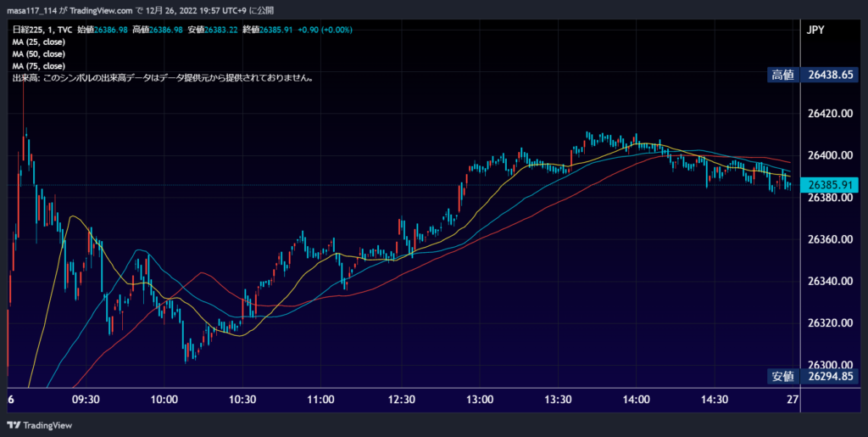Click the 終値 26385.91 close value
The image size is (868, 437).
[267, 30]
